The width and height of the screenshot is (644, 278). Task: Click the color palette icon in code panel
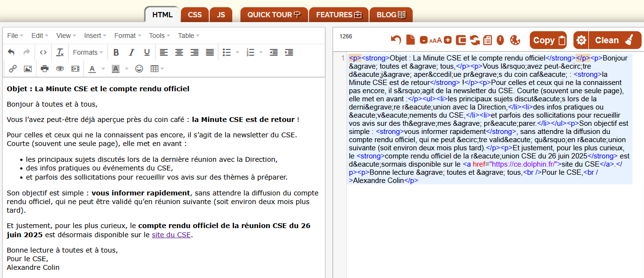click(515, 40)
